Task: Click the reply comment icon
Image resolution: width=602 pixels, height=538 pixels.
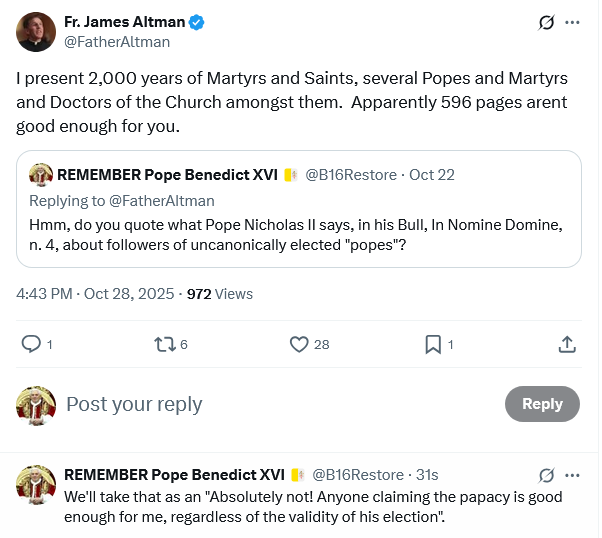Action: (31, 344)
